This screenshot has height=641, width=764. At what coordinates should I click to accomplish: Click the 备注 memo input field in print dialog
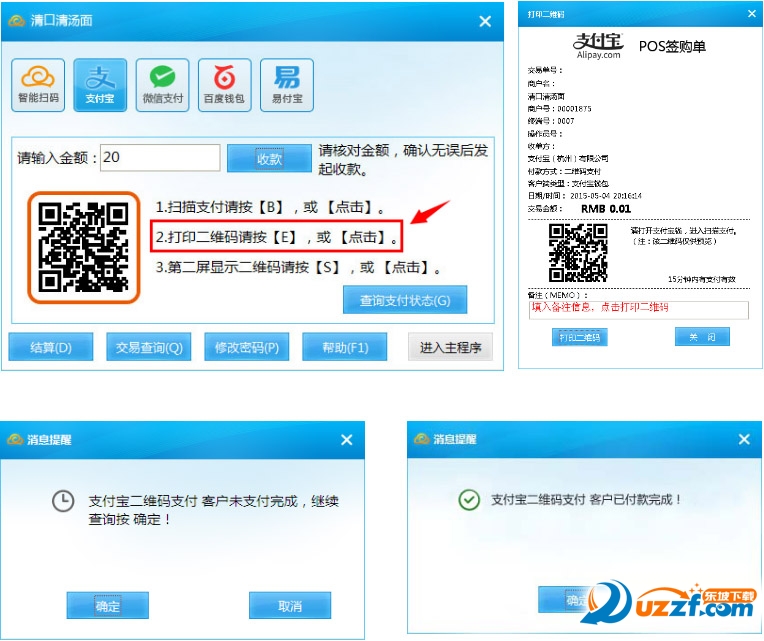click(x=638, y=310)
